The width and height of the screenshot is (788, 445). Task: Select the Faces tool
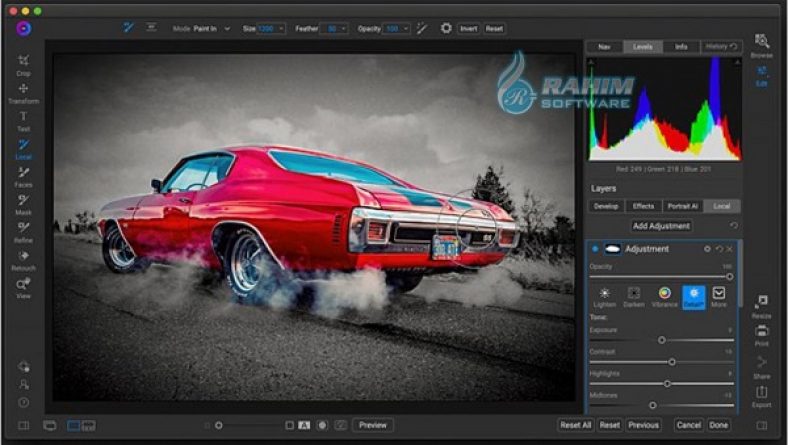(23, 177)
